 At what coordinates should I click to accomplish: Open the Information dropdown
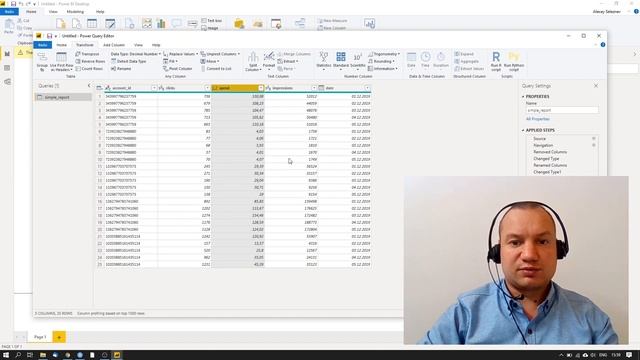(382, 69)
